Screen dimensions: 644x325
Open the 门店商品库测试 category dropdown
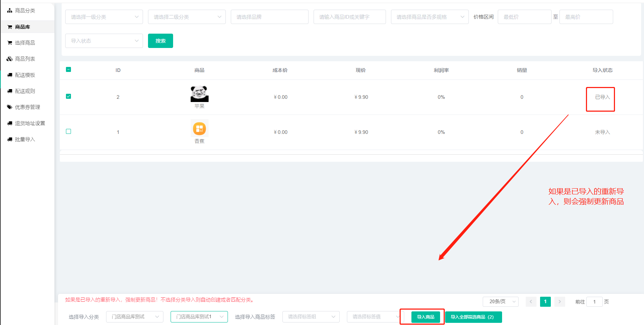point(135,317)
